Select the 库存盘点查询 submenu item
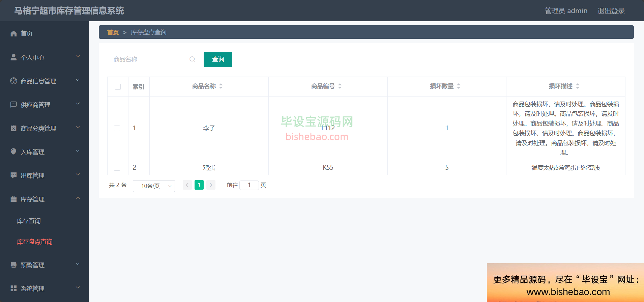The image size is (644, 302). 35,242
